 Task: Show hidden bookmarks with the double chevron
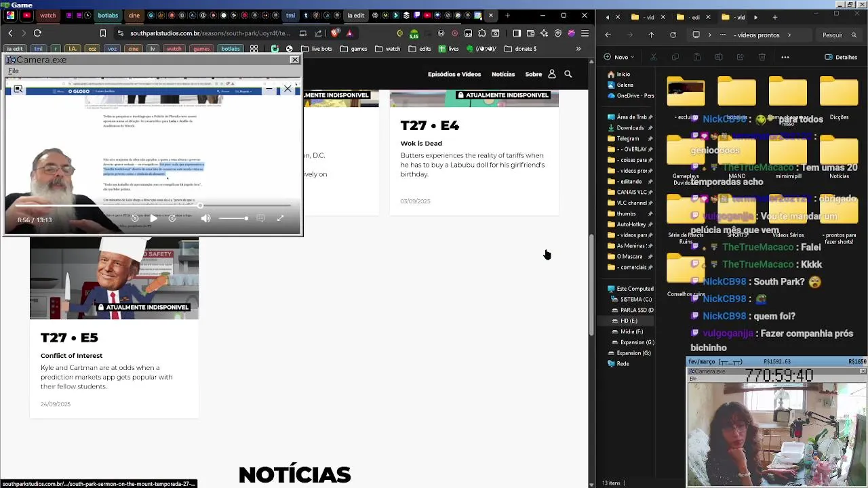pyautogui.click(x=578, y=49)
